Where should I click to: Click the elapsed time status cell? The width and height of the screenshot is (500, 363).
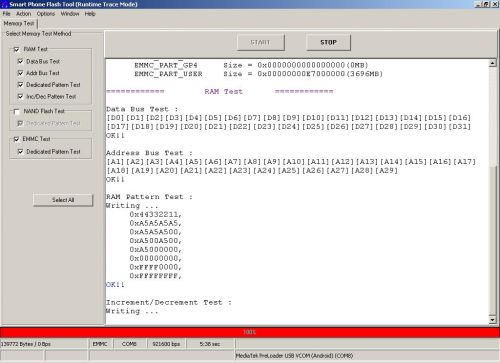coord(210,344)
